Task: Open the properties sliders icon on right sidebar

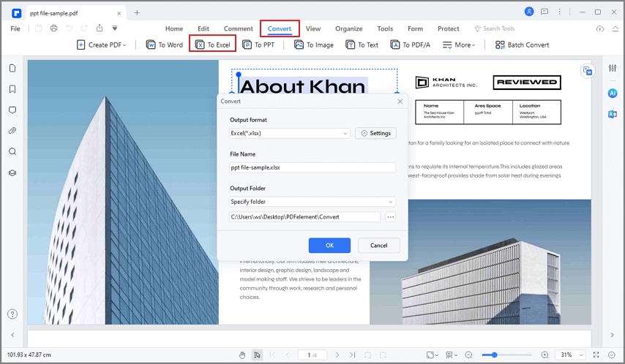Action: 613,68
